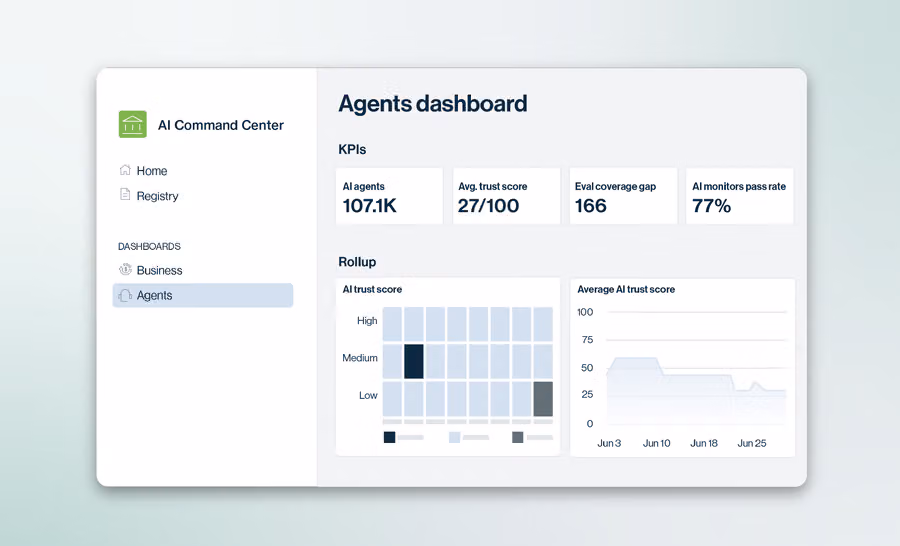Click the AI Command Center title
Screen dimensions: 900x546
pyautogui.click(x=220, y=125)
